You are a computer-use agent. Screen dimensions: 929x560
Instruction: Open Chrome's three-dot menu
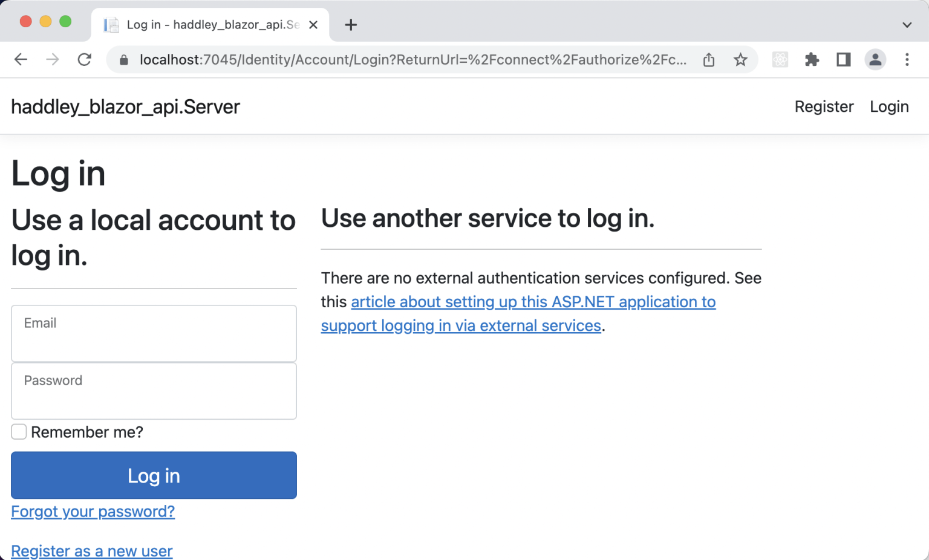pos(907,59)
